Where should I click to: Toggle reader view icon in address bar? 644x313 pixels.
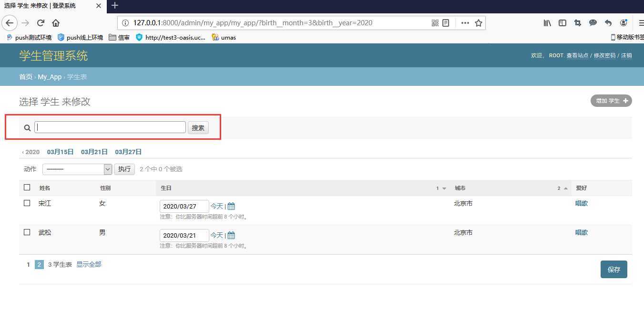pos(446,23)
